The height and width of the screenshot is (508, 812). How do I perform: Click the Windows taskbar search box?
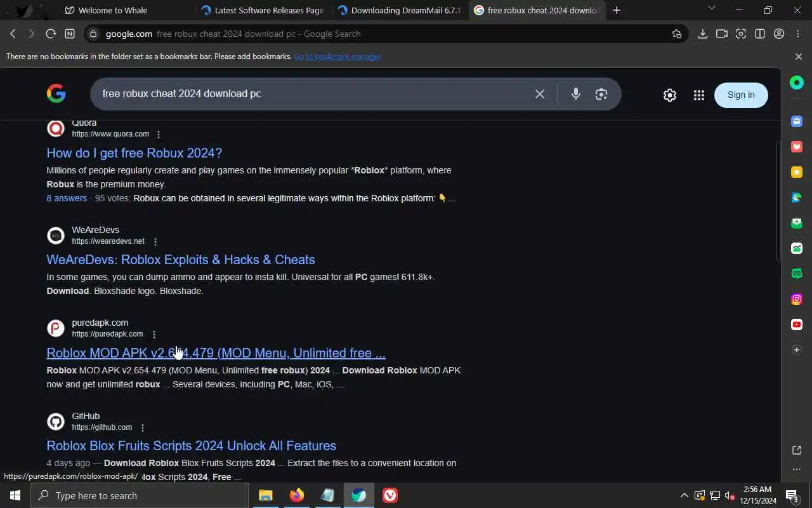pyautogui.click(x=140, y=495)
